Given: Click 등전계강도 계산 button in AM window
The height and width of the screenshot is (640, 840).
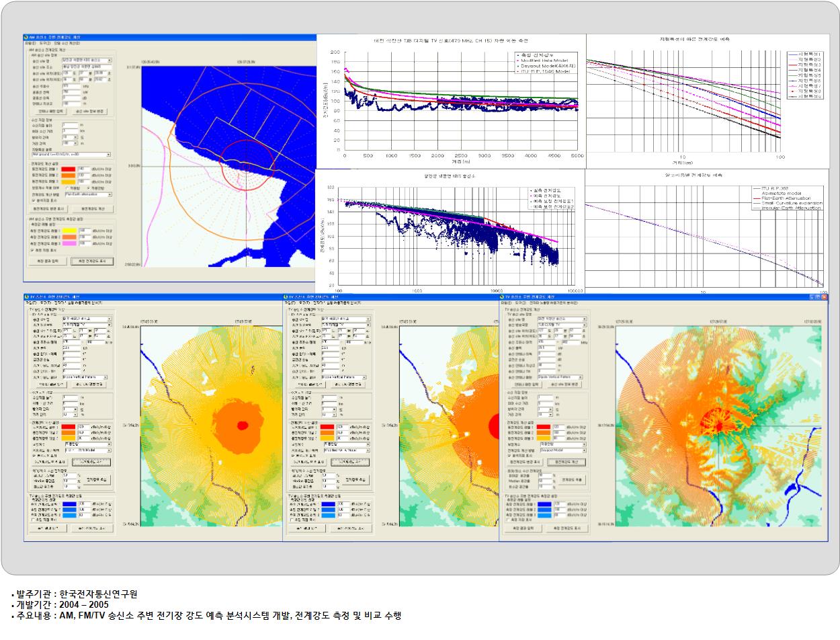Looking at the screenshot, I should 93,208.
